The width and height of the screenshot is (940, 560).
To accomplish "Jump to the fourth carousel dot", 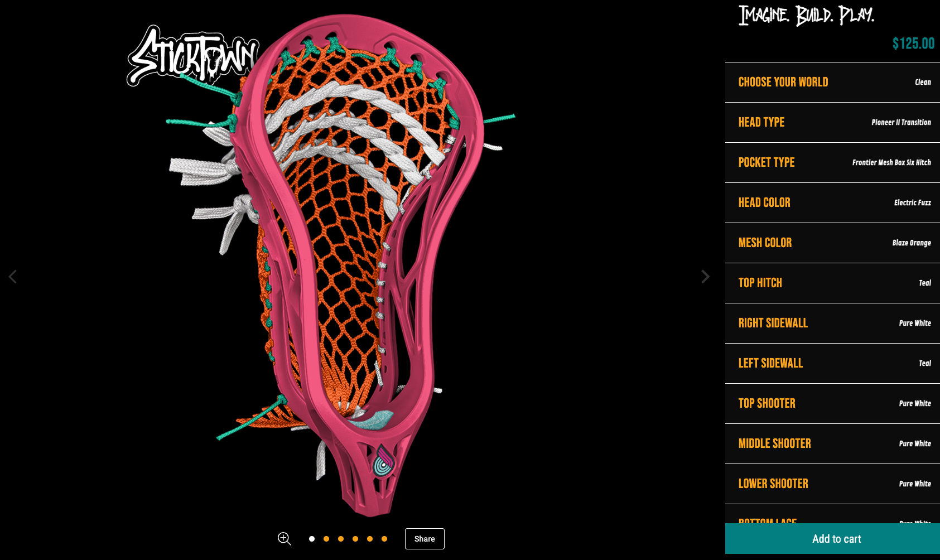I will [355, 539].
